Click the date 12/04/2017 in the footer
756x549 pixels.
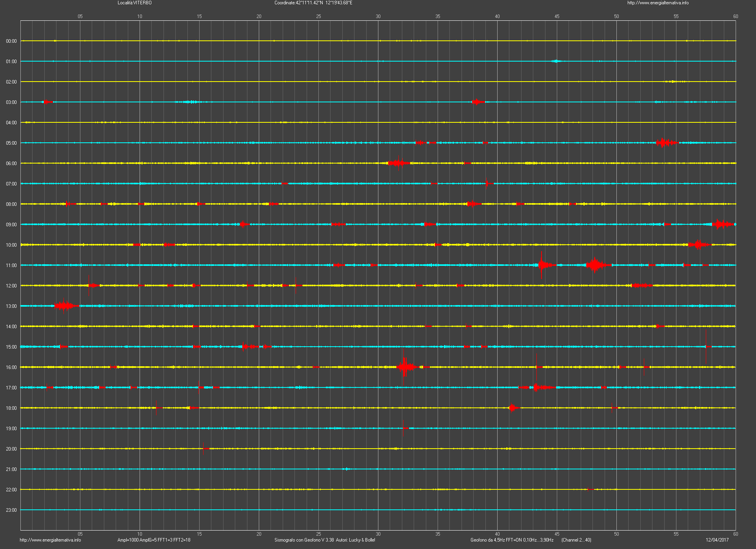717,540
